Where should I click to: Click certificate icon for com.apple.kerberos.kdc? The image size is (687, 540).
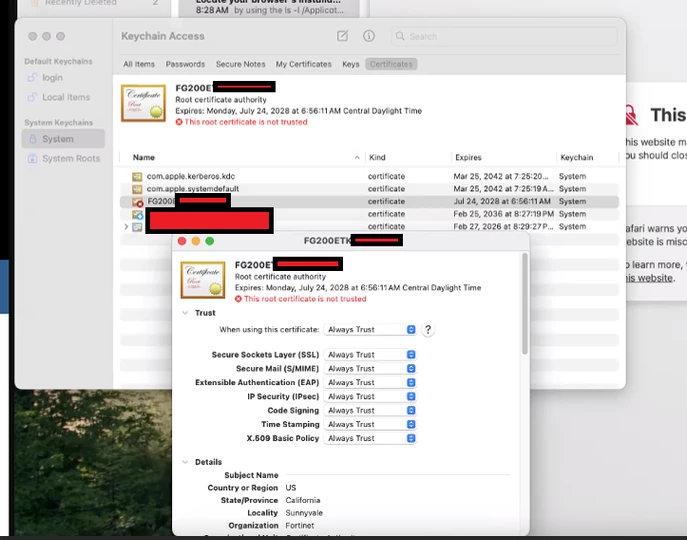(x=137, y=176)
